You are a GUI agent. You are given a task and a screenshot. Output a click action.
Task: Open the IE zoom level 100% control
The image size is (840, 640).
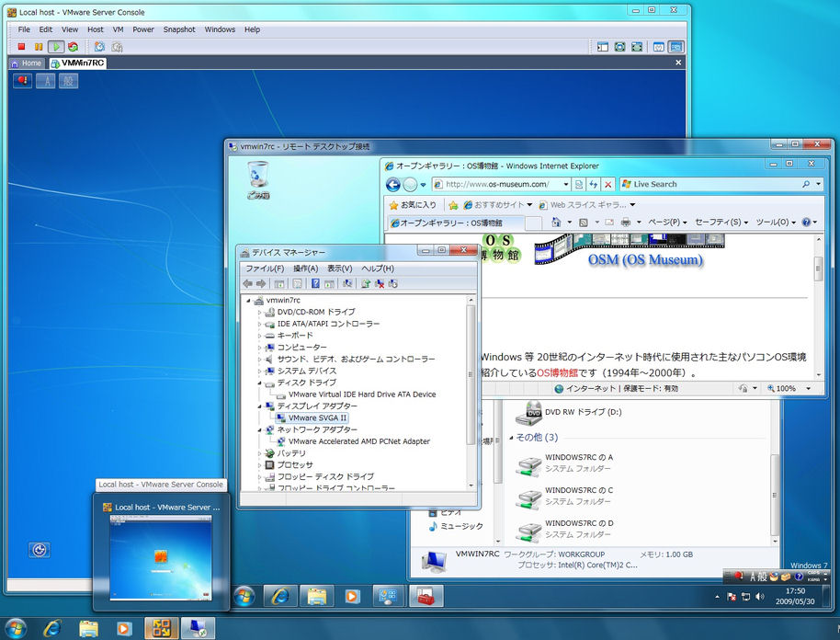pyautogui.click(x=789, y=389)
